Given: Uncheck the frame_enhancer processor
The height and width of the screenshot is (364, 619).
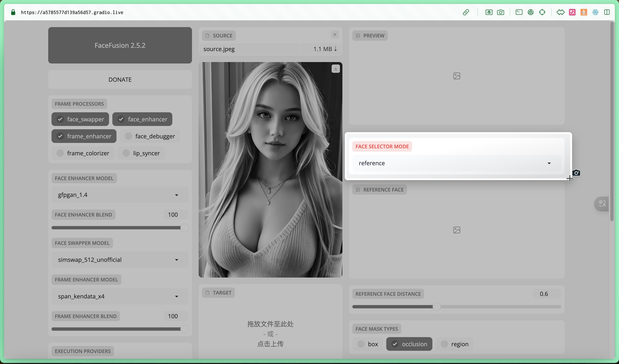Looking at the screenshot, I should (84, 136).
